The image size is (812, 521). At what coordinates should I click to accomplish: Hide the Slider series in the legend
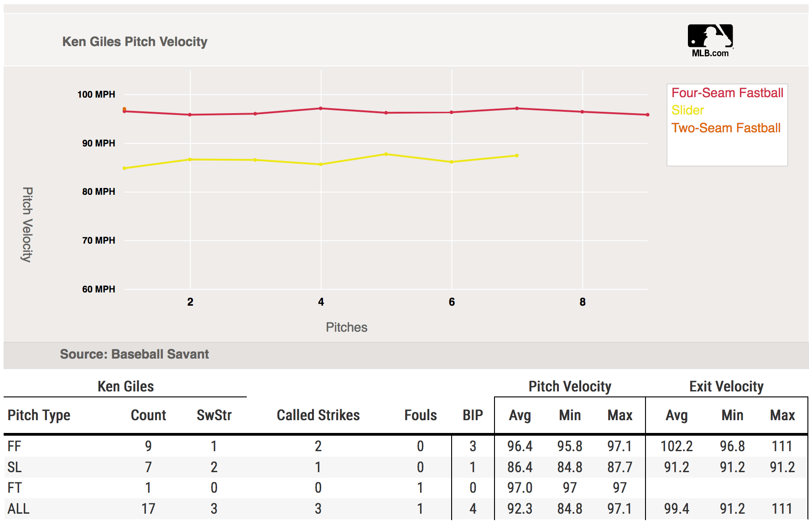687,110
